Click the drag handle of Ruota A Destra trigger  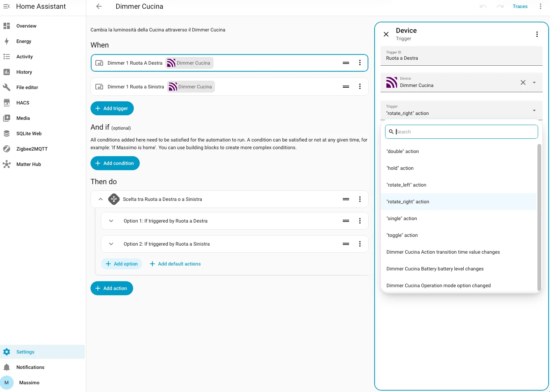point(346,63)
